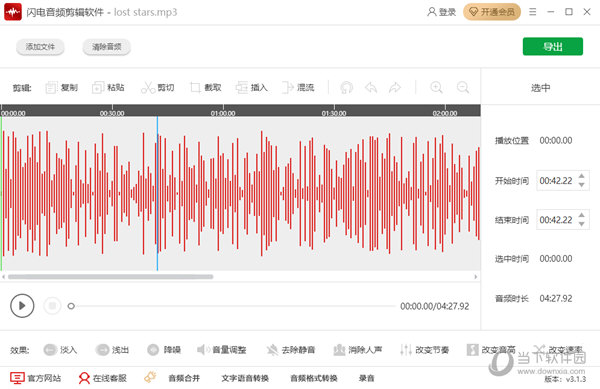Open Volume Adjust (音量调整) effect
Image resolution: width=600 pixels, height=389 pixels.
(222, 350)
